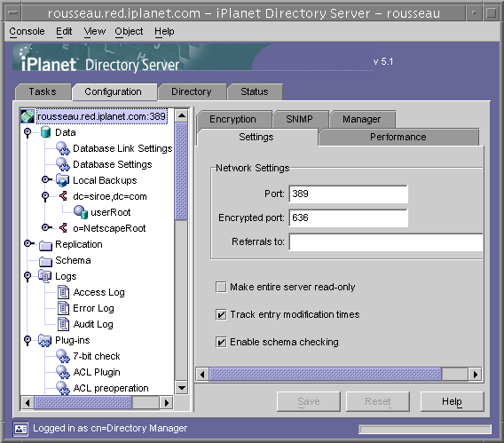Open the Encryption tab
This screenshot has height=443, width=504.
(233, 119)
